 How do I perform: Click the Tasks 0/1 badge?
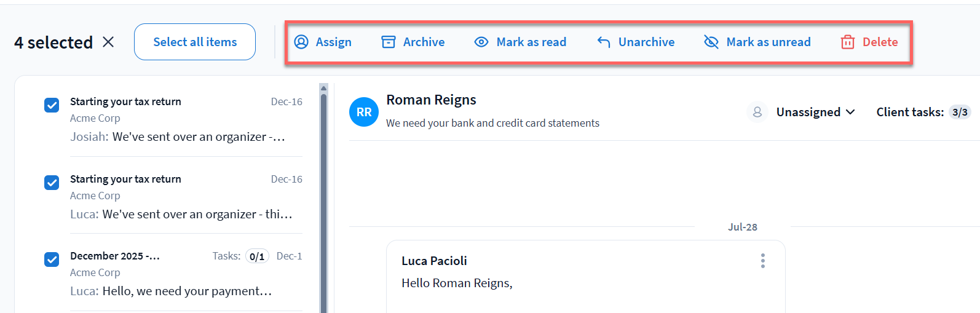(257, 256)
